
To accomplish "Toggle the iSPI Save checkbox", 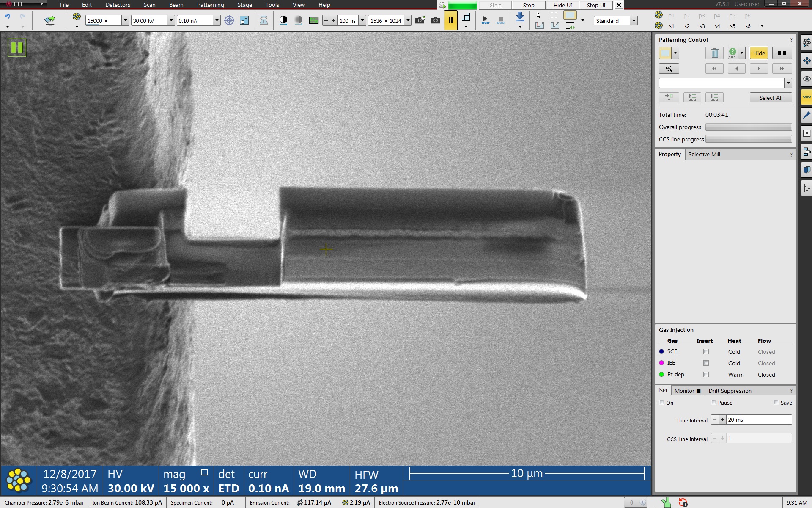I will [776, 403].
